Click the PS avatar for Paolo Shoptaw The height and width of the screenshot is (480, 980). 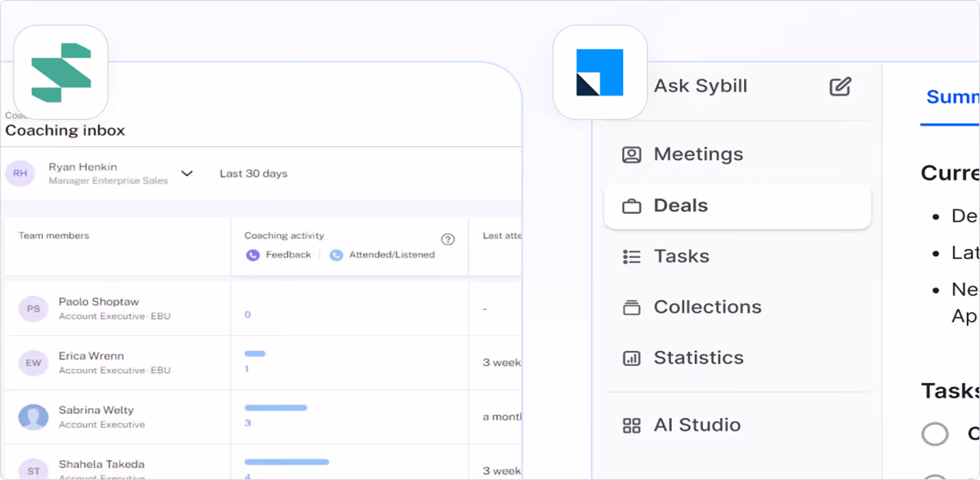coord(33,308)
